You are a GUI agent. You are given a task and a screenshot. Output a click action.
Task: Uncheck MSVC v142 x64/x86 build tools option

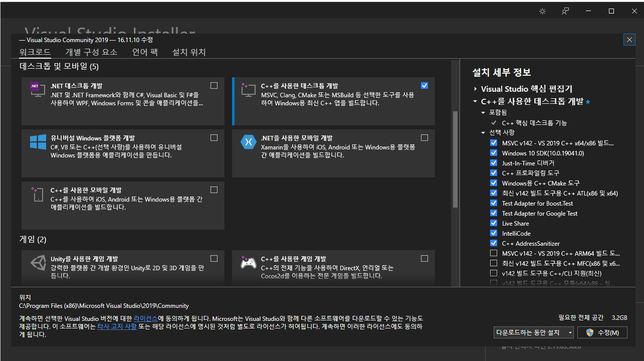(494, 143)
